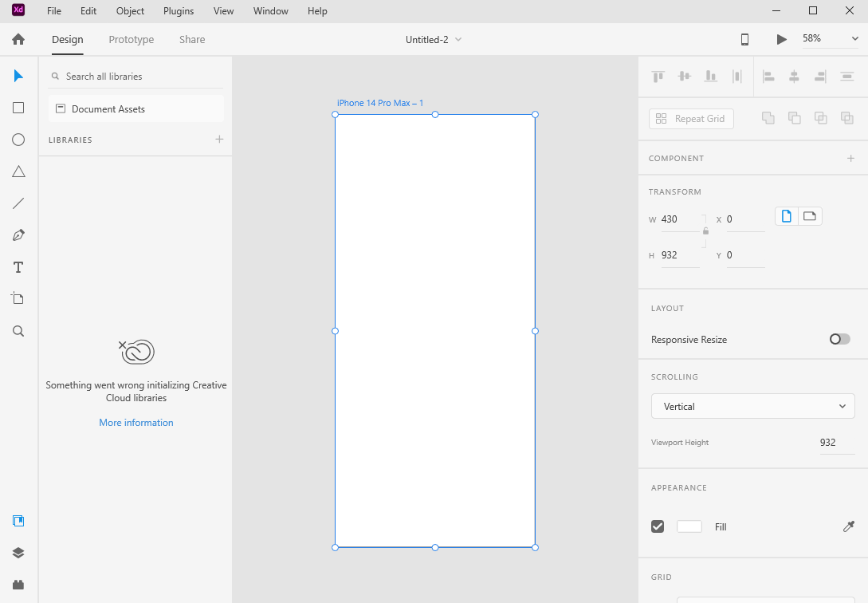
Task: Click the Search all libraries field
Action: [136, 77]
